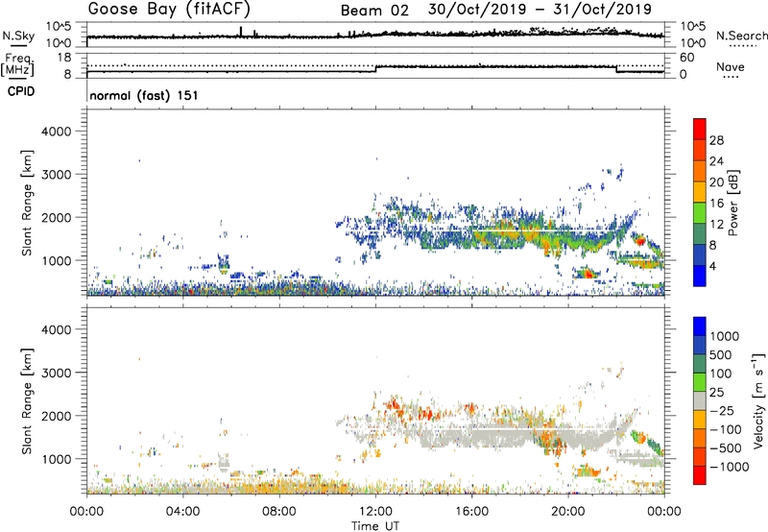Click the 'Slant Range [km]' label of the power panel

[x=27, y=203]
